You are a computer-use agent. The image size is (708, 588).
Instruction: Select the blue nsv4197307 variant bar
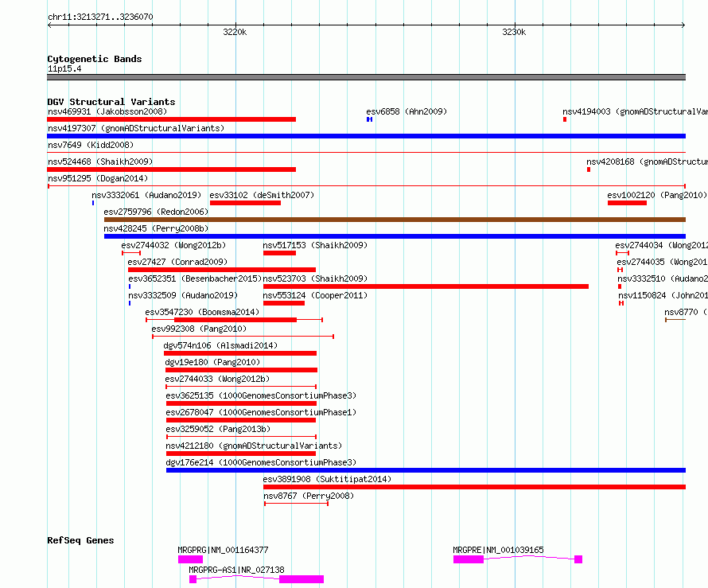click(x=366, y=136)
